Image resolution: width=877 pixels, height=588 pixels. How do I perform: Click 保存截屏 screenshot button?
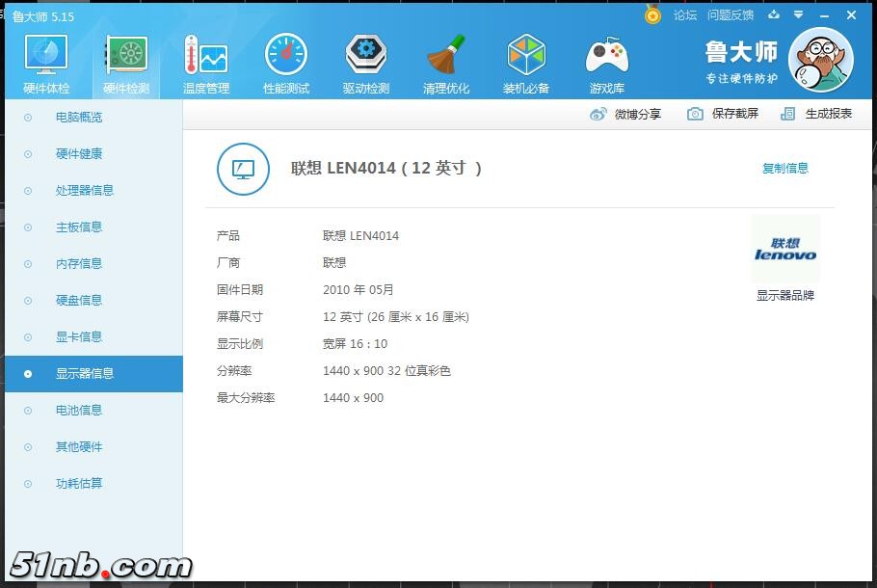tap(724, 114)
